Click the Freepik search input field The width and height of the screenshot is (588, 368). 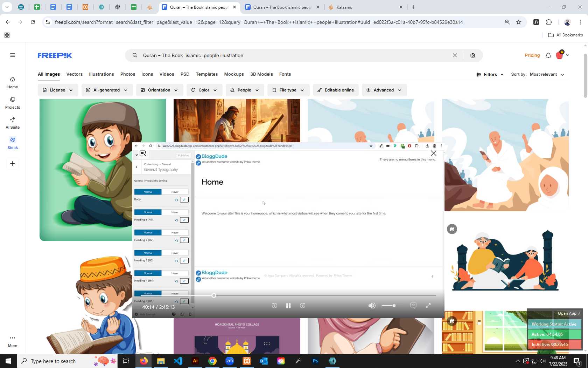coord(294,55)
